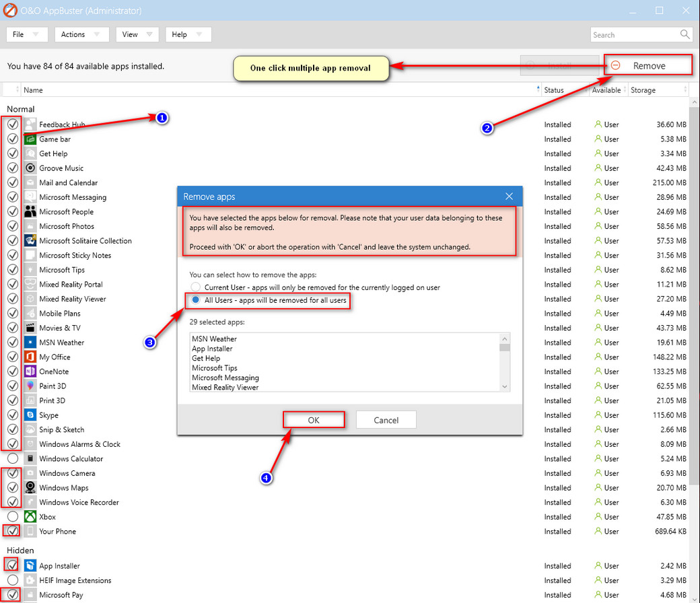Click the disabled Install button
700x603 pixels.
tap(559, 65)
